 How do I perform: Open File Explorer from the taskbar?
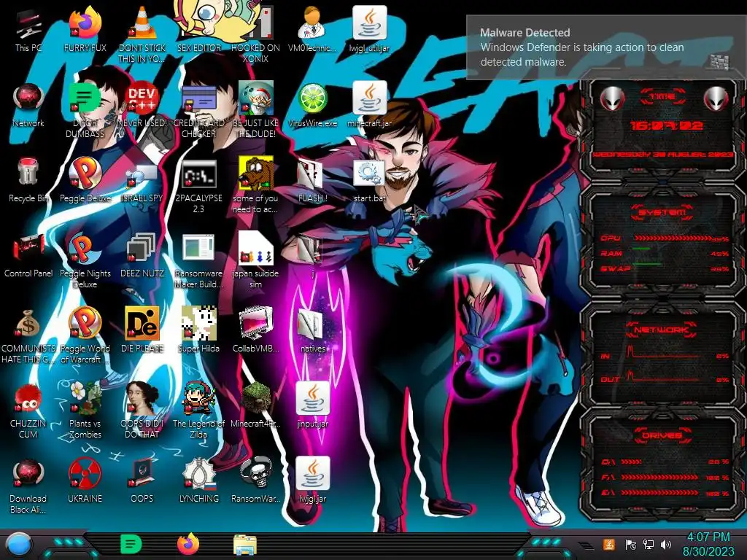[245, 545]
